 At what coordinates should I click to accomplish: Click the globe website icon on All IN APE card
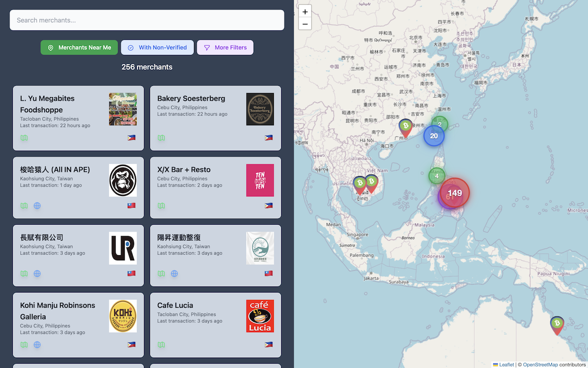(37, 206)
